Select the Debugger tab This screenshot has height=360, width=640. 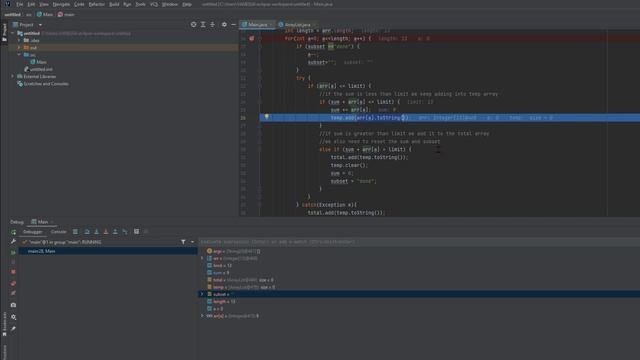point(33,232)
